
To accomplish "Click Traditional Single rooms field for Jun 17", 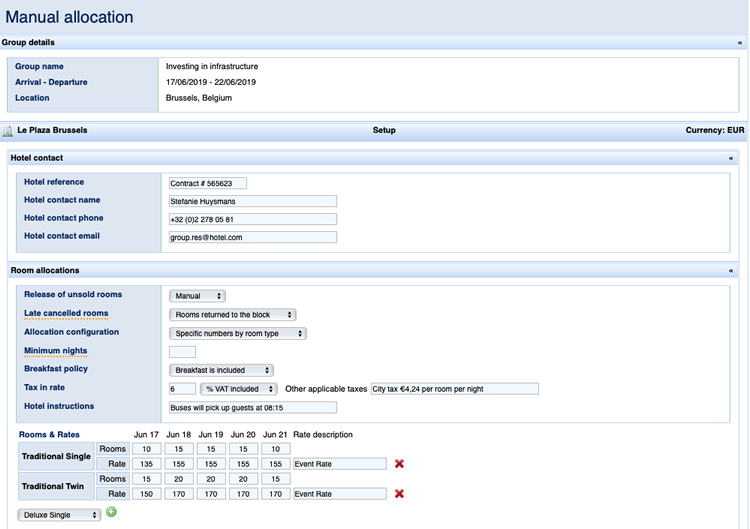I will coord(146,449).
